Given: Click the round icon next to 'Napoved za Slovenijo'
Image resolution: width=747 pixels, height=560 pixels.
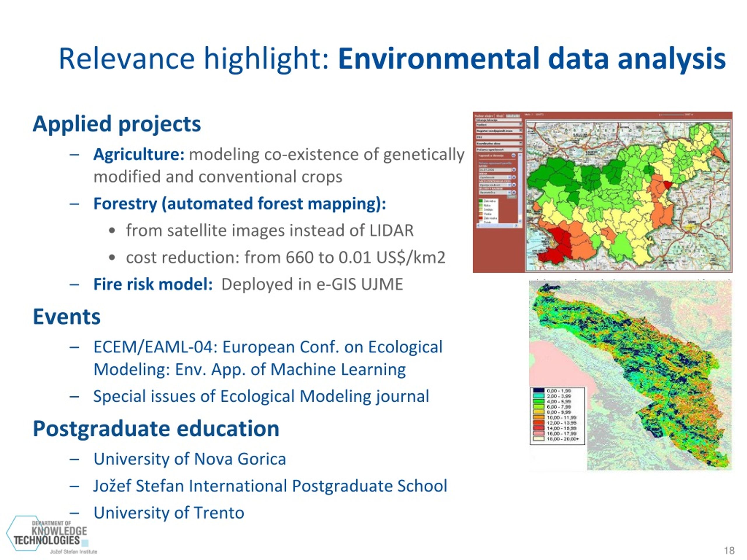Looking at the screenshot, I should coord(514,156).
